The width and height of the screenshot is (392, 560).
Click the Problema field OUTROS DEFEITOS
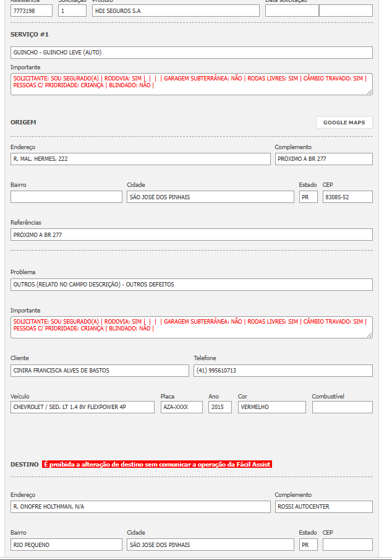[x=191, y=285]
